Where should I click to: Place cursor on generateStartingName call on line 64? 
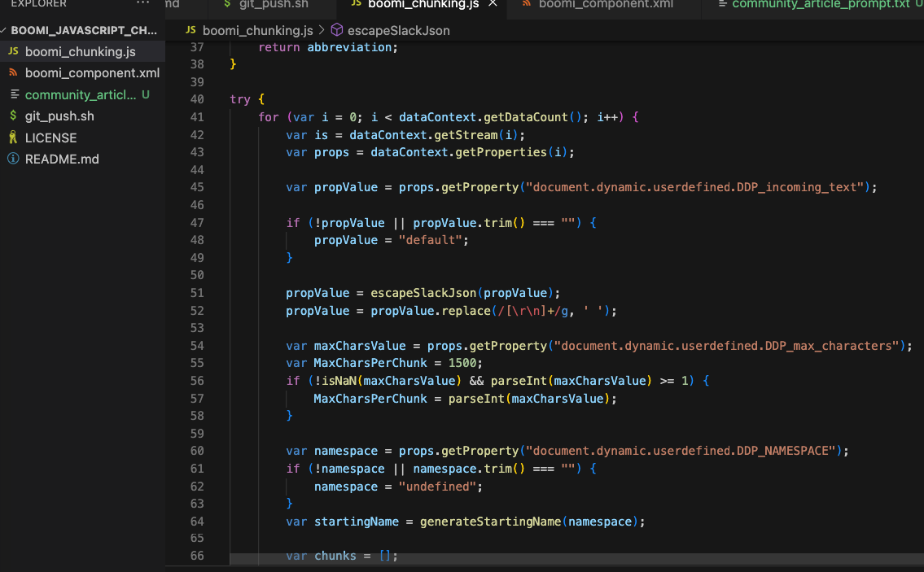490,521
